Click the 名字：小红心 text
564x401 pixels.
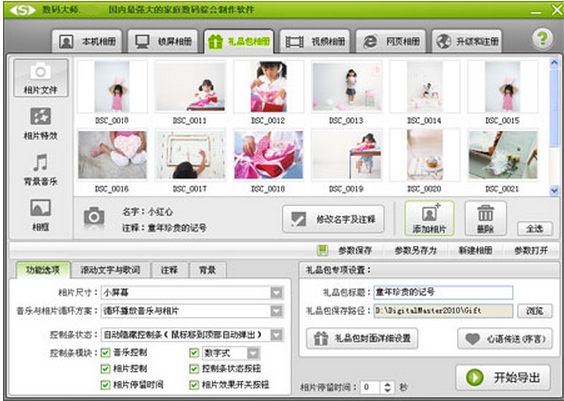[x=147, y=212]
